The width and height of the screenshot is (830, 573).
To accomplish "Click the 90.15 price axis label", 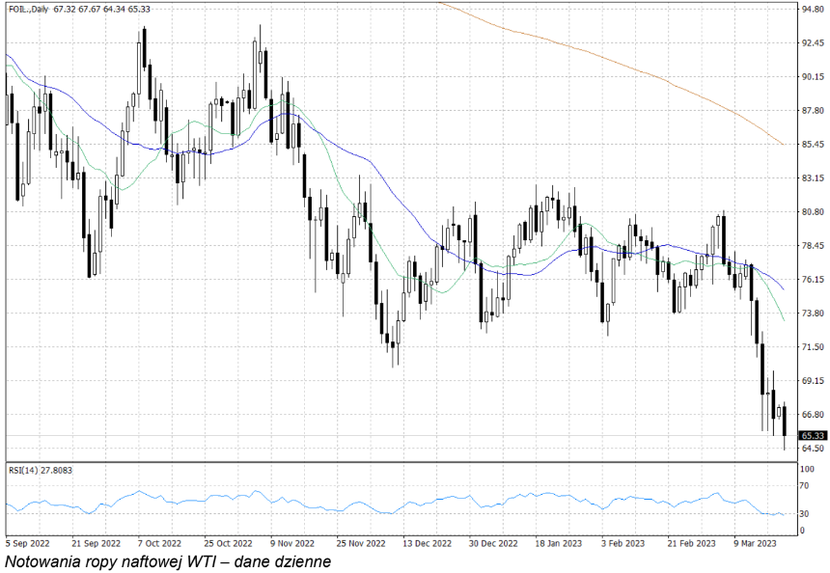I will click(813, 77).
